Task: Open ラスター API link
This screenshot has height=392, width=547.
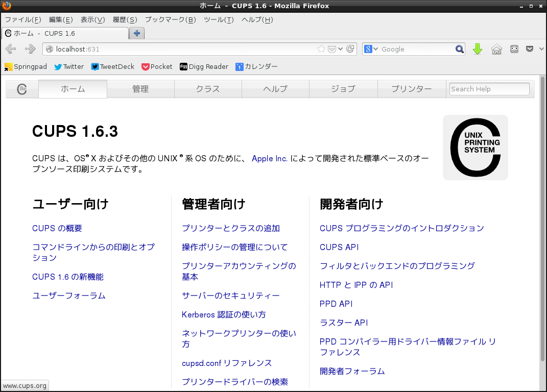Action: tap(344, 322)
